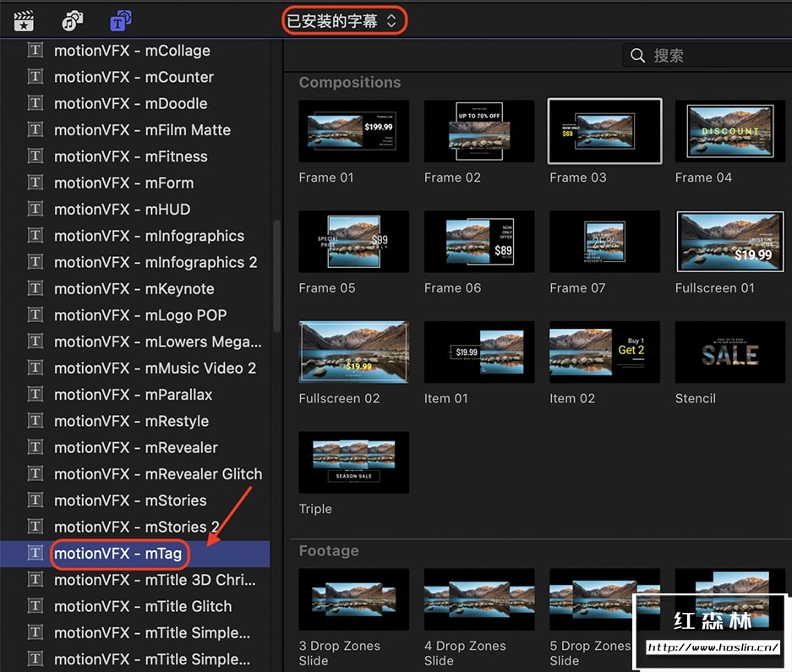
Task: Select motionVFX - mRevealer Glitch category
Action: coord(135,474)
